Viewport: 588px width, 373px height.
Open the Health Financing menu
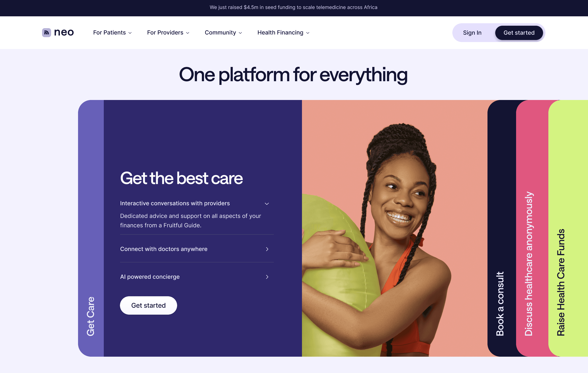[283, 33]
